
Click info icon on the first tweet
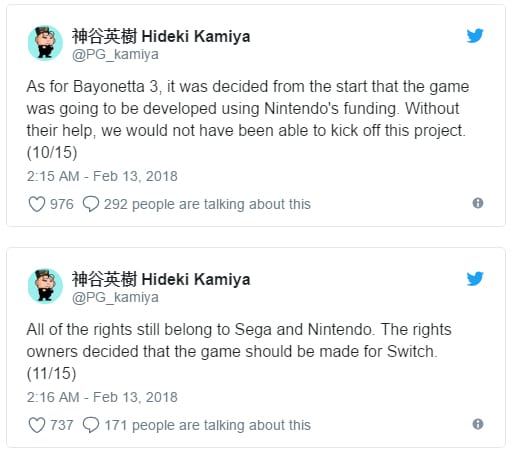click(478, 203)
